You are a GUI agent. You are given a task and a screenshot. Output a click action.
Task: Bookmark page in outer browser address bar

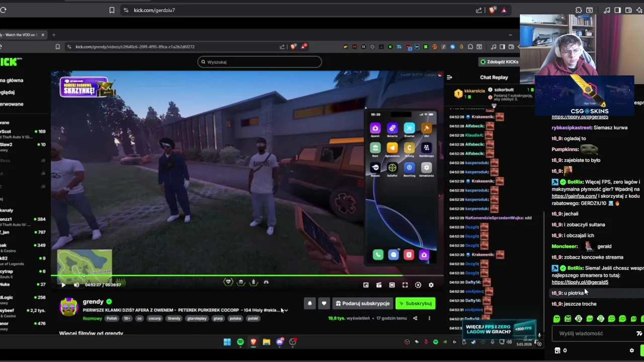click(x=112, y=10)
